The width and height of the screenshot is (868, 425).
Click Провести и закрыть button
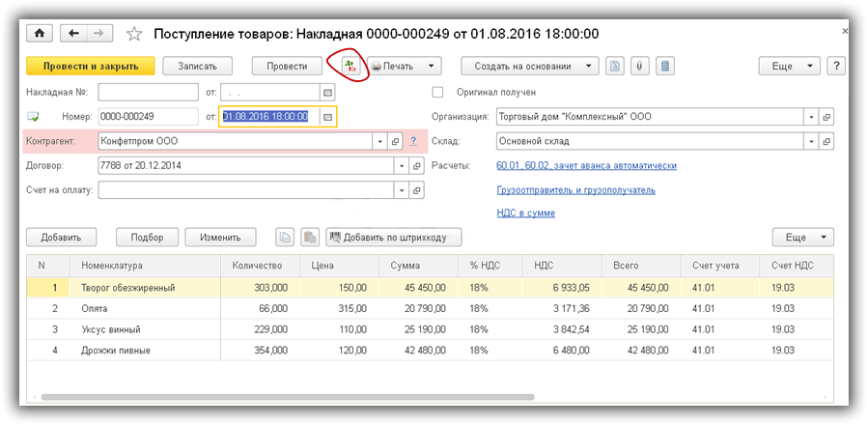[x=91, y=67]
